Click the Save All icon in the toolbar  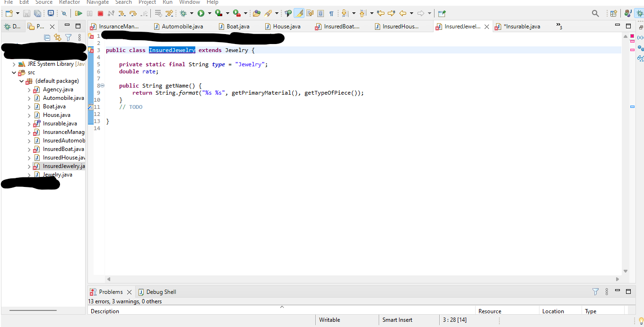coord(37,13)
